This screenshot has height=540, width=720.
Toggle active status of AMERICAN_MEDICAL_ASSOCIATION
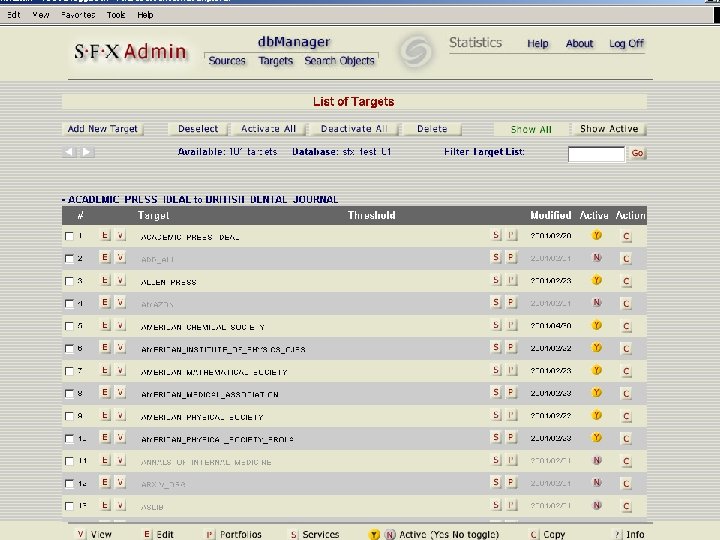point(596,393)
